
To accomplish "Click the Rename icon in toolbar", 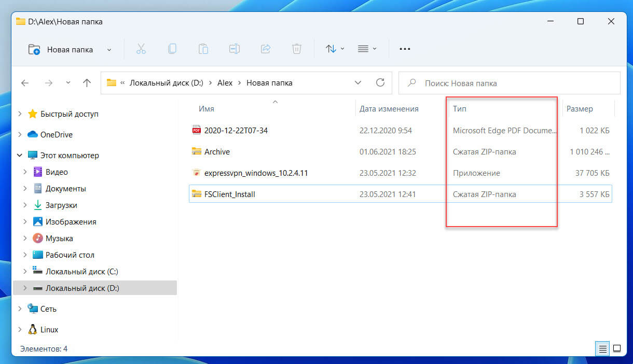I will coord(235,49).
